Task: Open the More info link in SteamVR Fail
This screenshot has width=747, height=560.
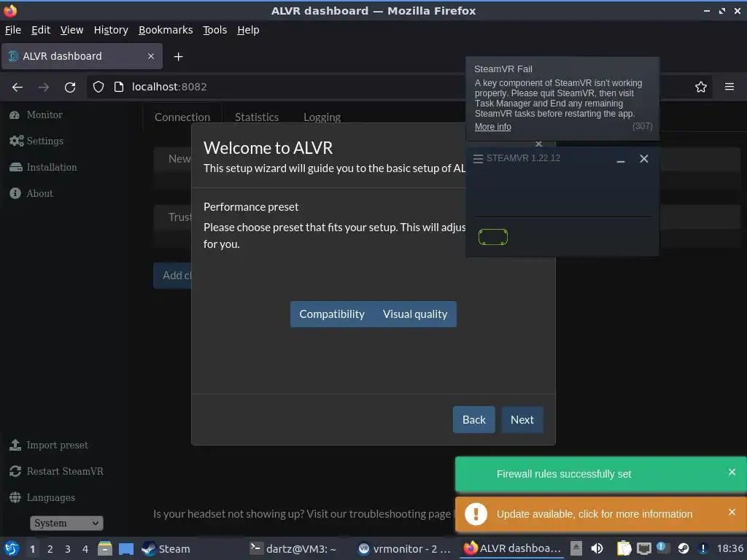Action: 492,127
